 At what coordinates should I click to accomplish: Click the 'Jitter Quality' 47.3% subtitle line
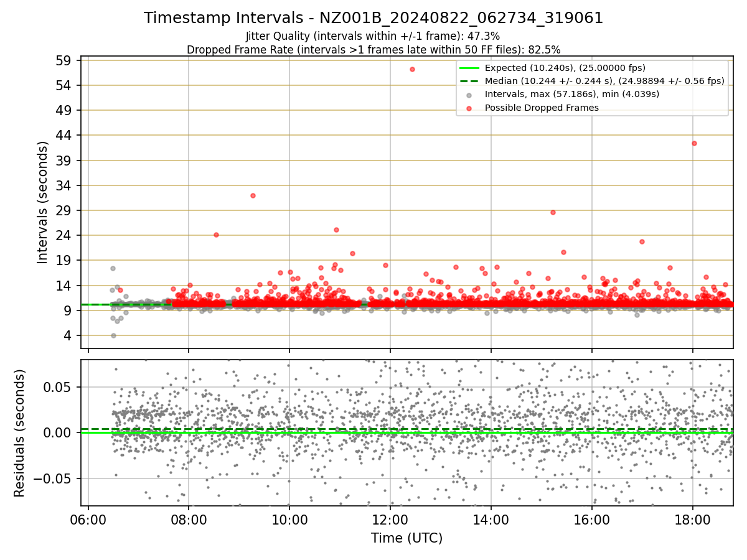tap(373, 36)
